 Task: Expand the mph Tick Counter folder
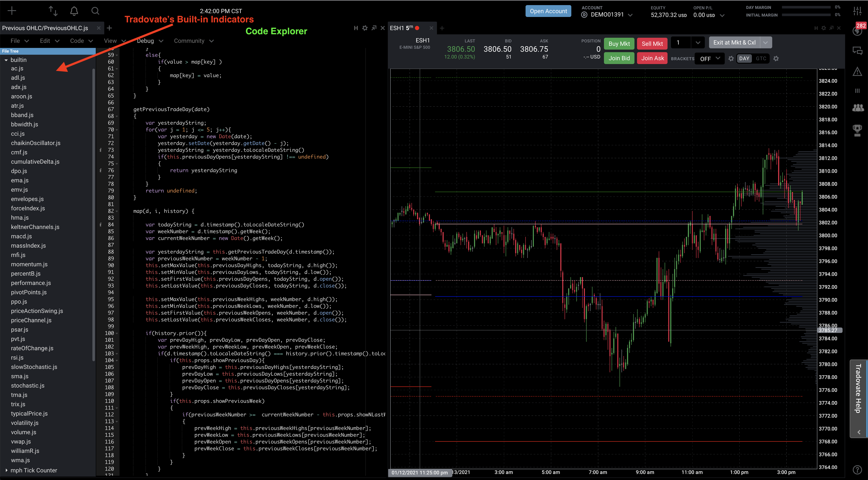point(6,470)
